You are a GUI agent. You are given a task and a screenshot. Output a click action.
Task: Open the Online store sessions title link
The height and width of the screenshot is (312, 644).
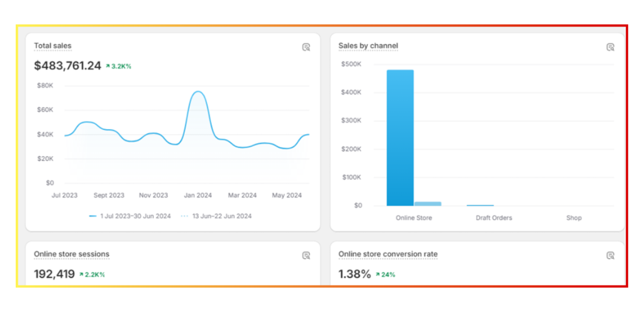coord(72,254)
